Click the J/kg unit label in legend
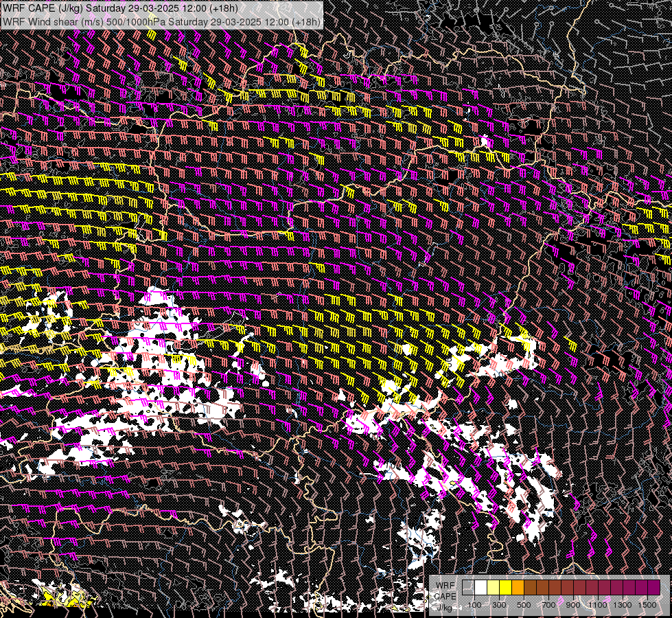672x618 pixels. point(445,607)
